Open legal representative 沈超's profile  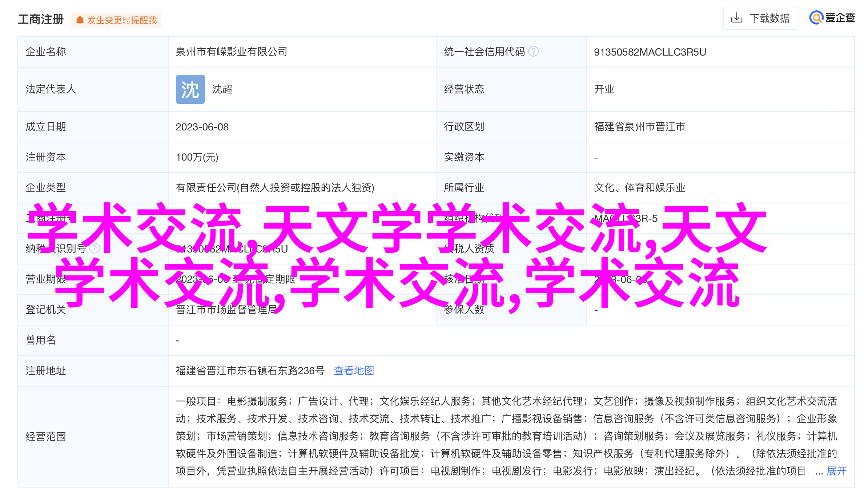[x=222, y=89]
